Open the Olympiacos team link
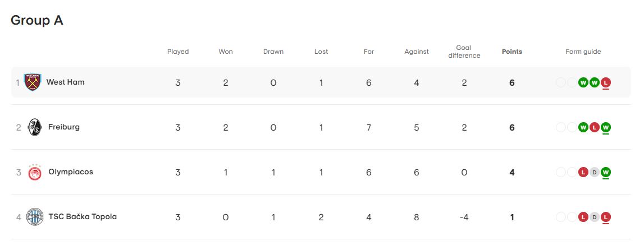 [x=71, y=172]
